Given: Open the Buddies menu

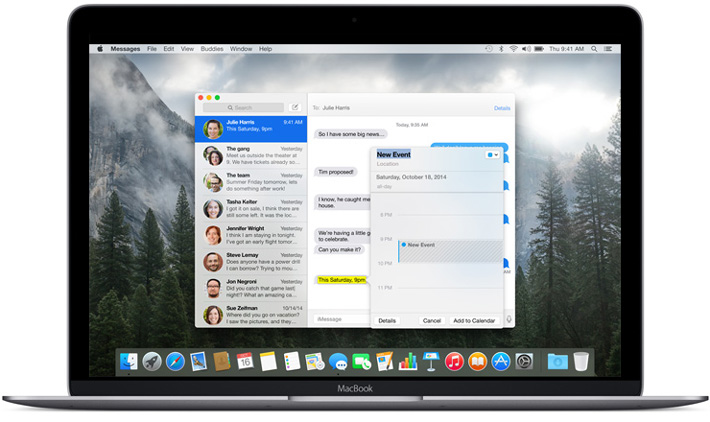Looking at the screenshot, I should click(212, 49).
